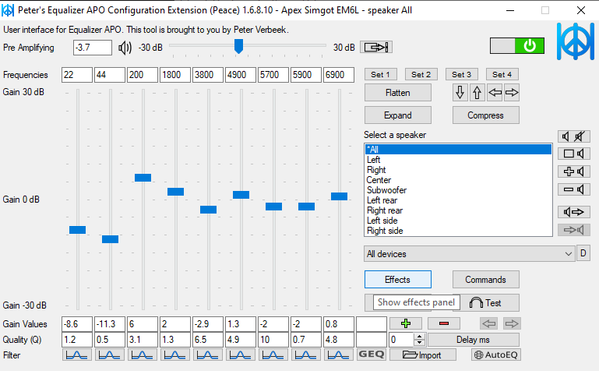Click the minus speaker icon button
The width and height of the screenshot is (599, 371).
click(574, 189)
